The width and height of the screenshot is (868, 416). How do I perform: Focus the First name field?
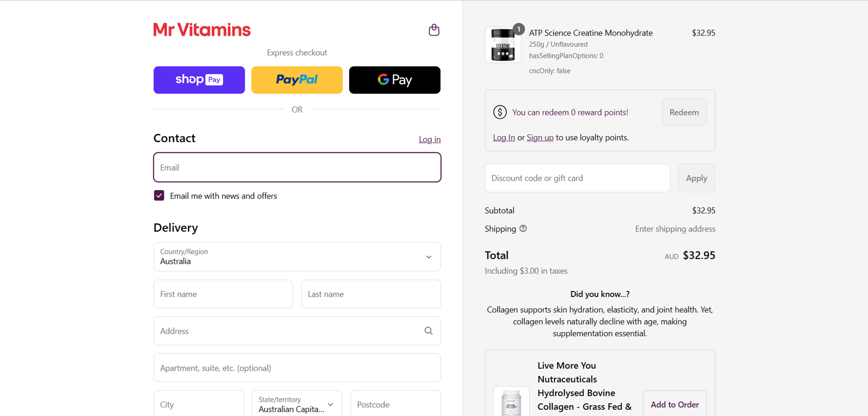223,294
